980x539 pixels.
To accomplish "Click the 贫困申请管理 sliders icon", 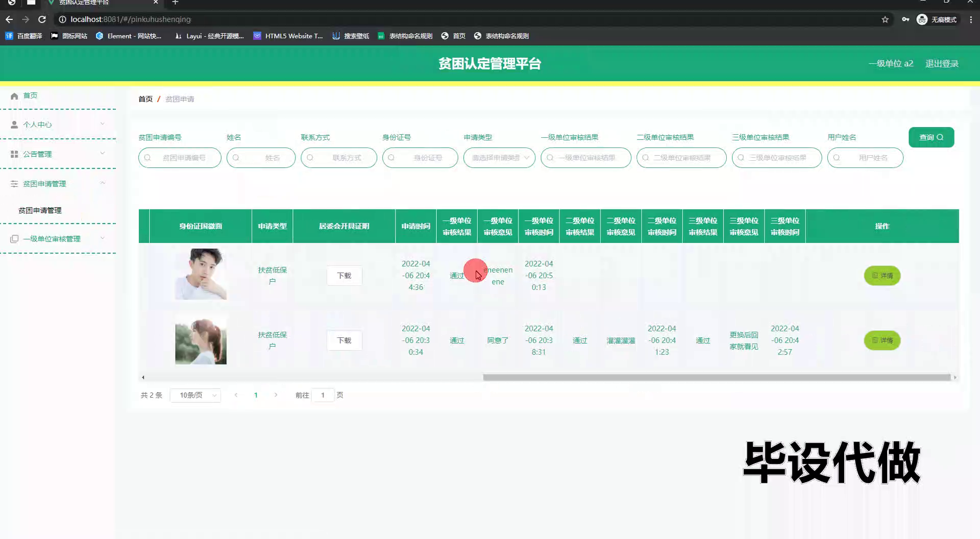I will coord(14,184).
